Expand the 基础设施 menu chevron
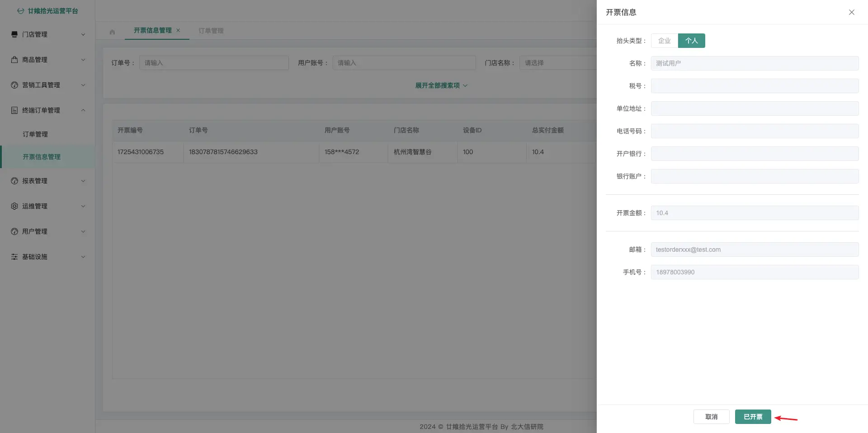 (83, 257)
